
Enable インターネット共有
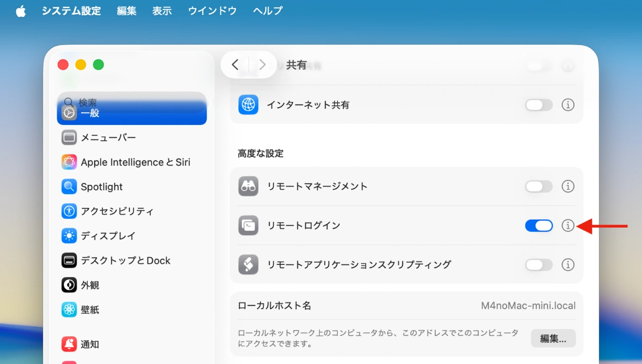pyautogui.click(x=539, y=105)
